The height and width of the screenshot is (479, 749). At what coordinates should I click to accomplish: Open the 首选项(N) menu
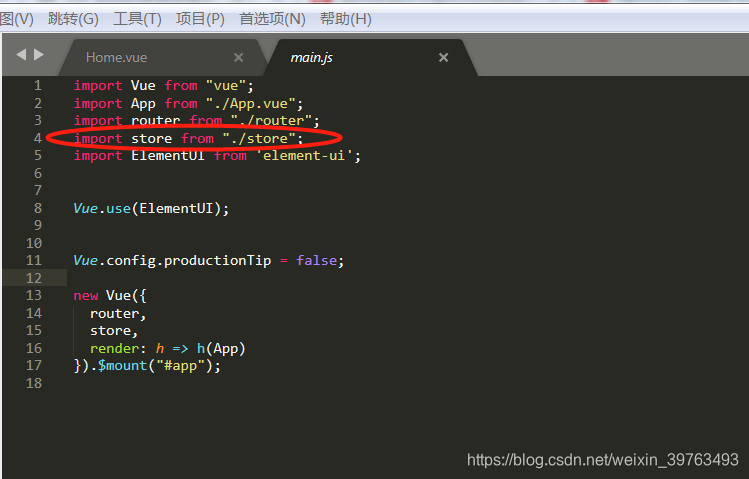pyautogui.click(x=272, y=19)
